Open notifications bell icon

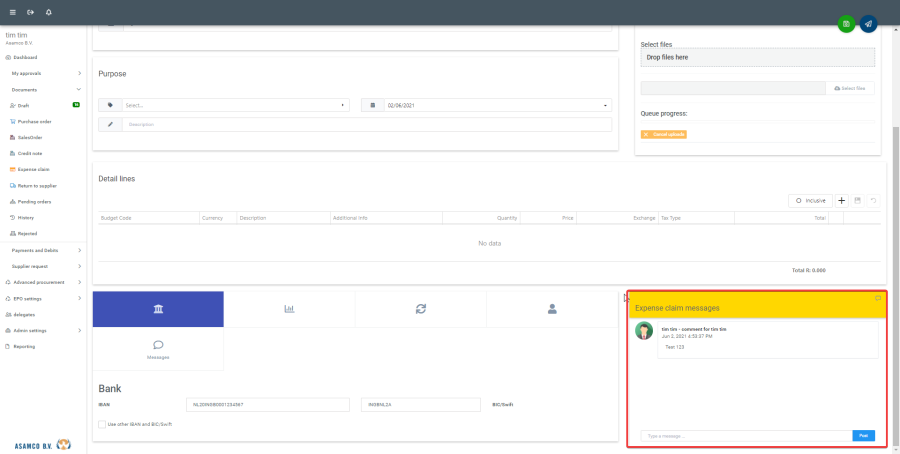tap(49, 12)
